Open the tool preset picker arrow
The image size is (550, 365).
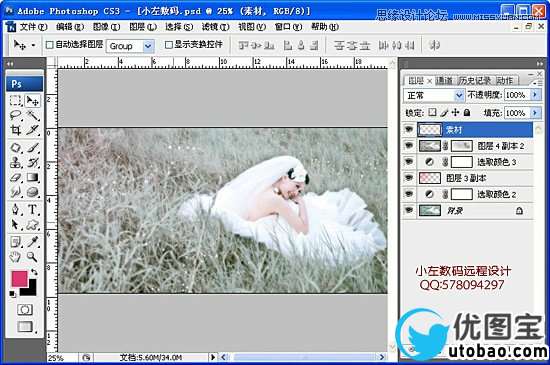33,45
